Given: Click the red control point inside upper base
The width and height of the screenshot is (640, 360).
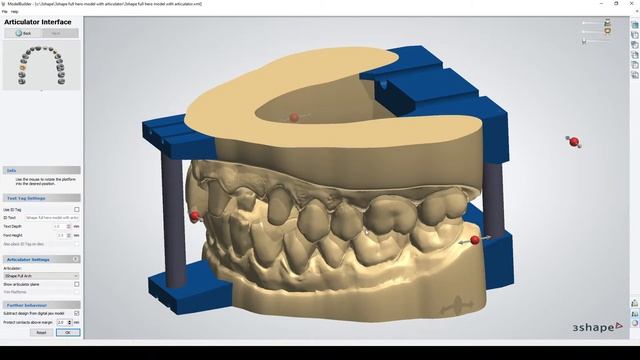Looking at the screenshot, I should tap(294, 118).
